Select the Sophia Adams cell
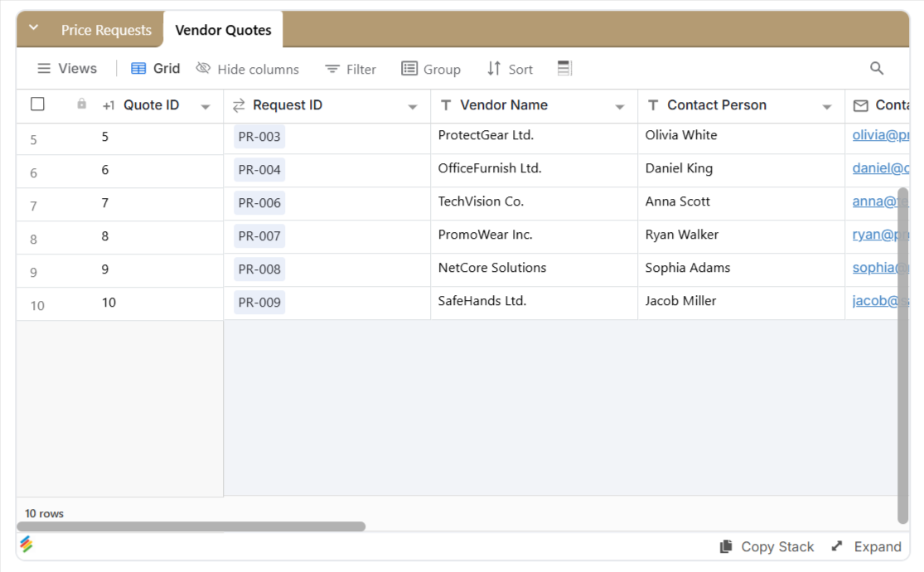 742,270
